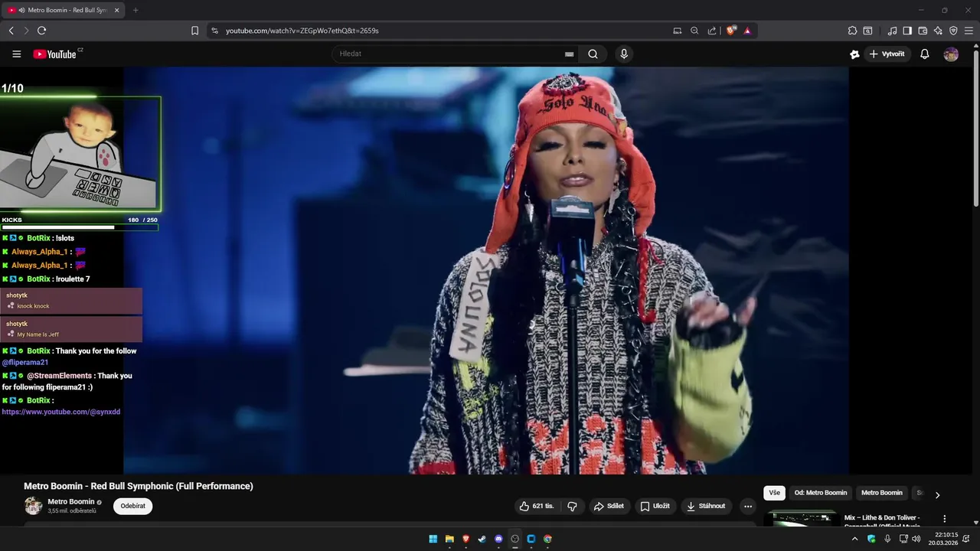The width and height of the screenshot is (980, 551).
Task: Go back in browser history
Action: point(11,31)
